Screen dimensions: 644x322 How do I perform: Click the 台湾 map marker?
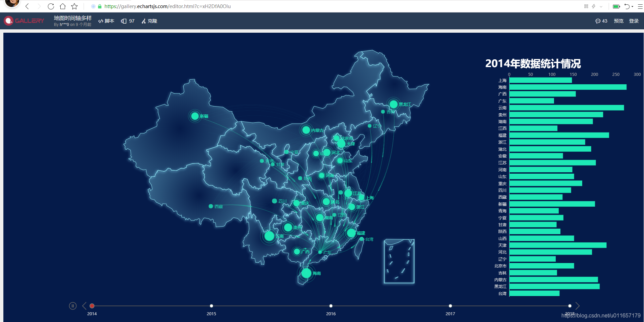click(x=362, y=239)
